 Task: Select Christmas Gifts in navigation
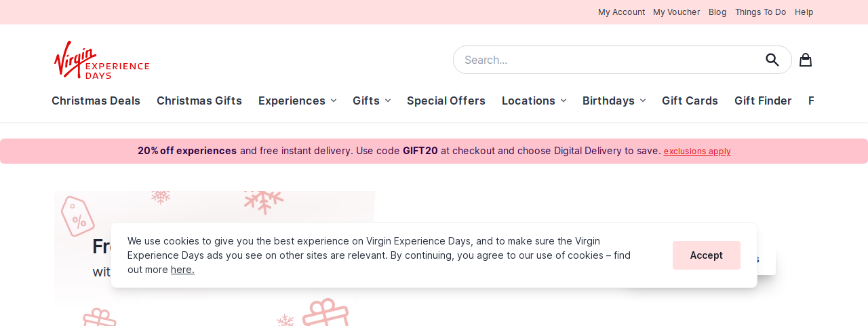click(199, 101)
